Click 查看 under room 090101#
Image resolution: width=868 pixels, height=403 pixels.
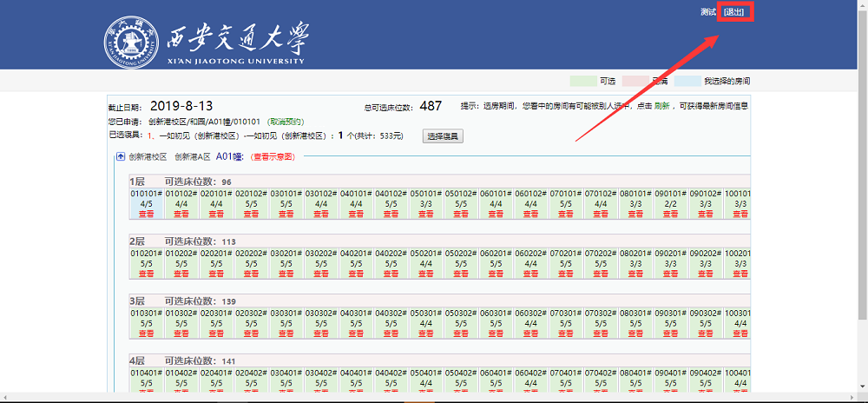[x=670, y=213]
